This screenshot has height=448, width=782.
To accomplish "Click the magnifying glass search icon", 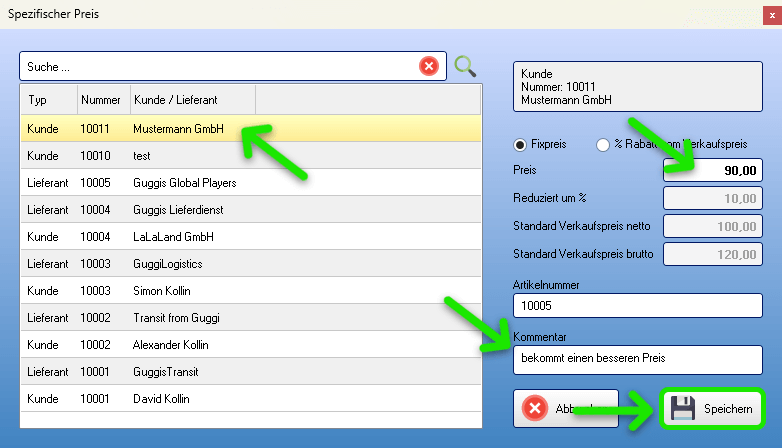I will (x=464, y=66).
